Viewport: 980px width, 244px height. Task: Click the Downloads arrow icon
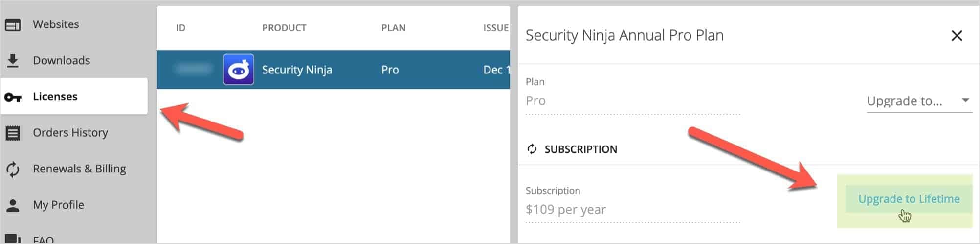tap(13, 60)
